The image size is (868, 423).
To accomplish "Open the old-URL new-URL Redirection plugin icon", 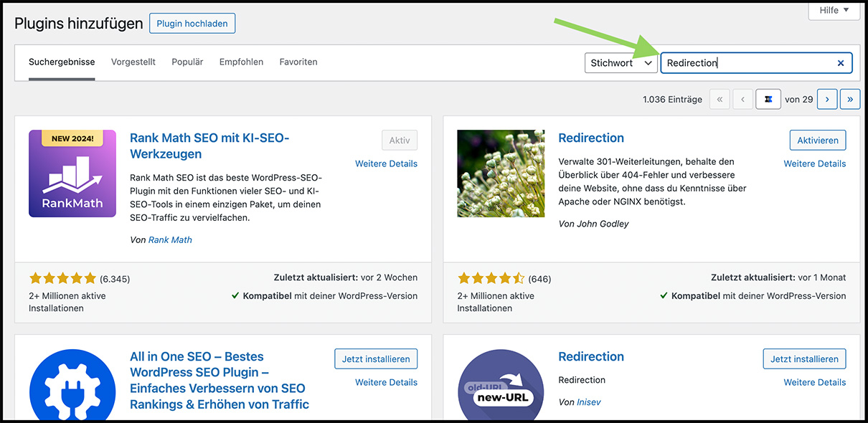I will pos(501,384).
